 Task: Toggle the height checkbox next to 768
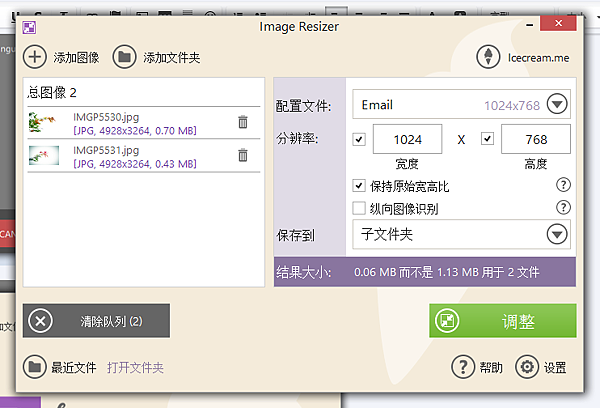[x=488, y=139]
